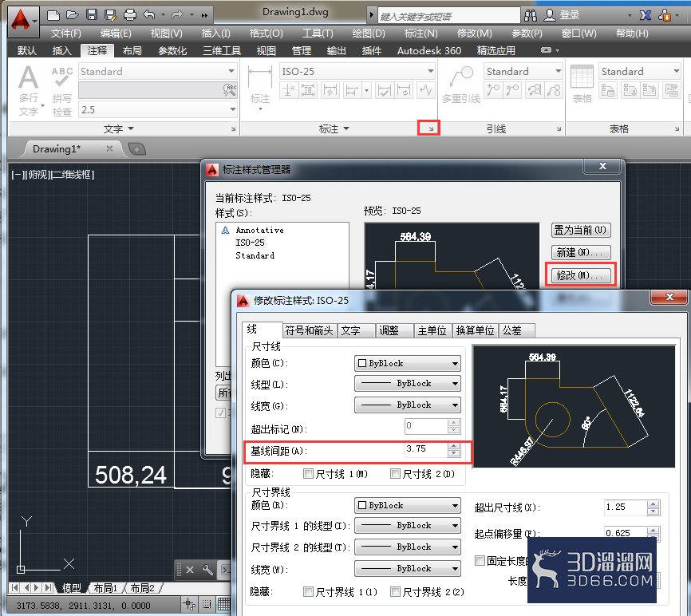Viewport: 691px width, 616px height.
Task: Click the 修改(M)... button
Action: pyautogui.click(x=580, y=275)
